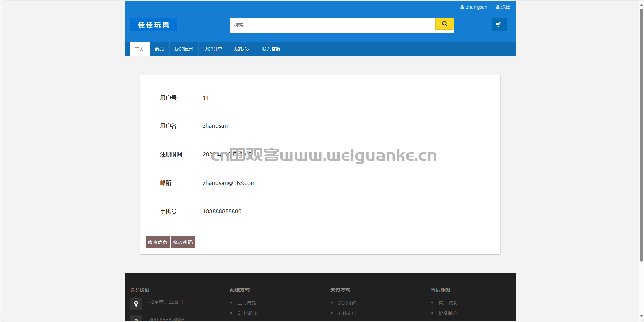Screen dimensions: 644x322
Task: Open the 商品 menu tab
Action: coord(159,49)
